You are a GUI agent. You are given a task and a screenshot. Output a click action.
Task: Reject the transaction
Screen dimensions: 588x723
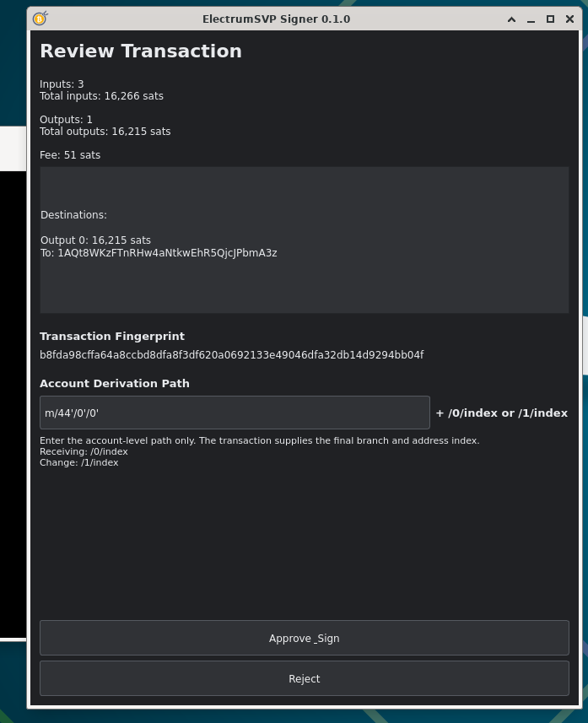tap(305, 678)
